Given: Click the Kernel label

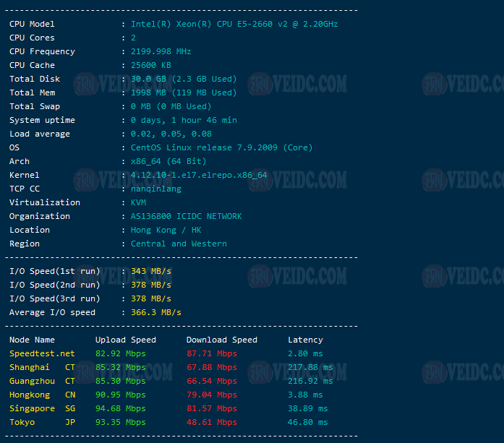Looking at the screenshot, I should coord(24,175).
